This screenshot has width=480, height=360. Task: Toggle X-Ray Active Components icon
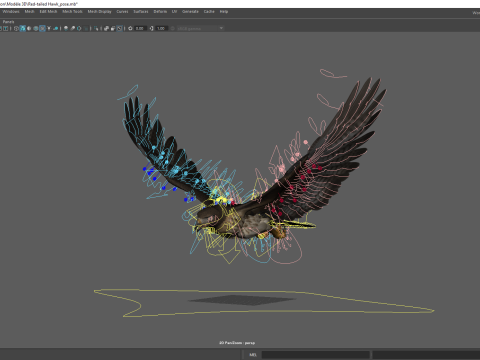(113, 28)
